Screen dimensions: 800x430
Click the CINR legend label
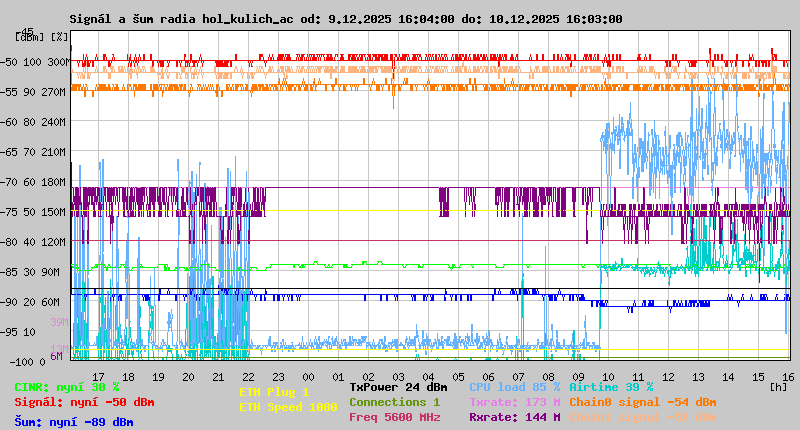67,387
